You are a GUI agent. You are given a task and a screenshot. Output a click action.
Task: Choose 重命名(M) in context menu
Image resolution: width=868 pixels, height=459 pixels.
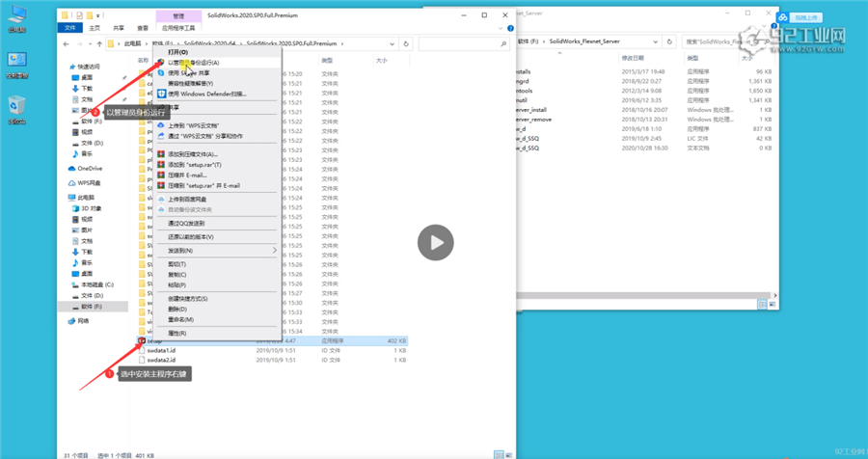(180, 320)
